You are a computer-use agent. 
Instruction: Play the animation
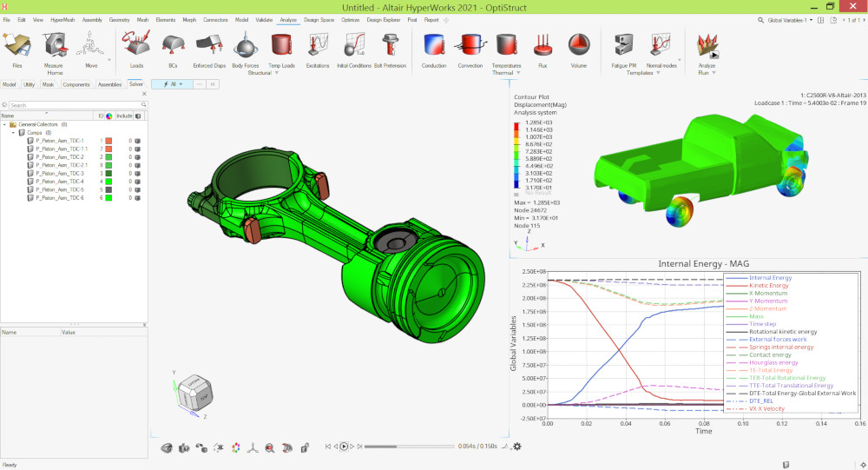(x=344, y=447)
